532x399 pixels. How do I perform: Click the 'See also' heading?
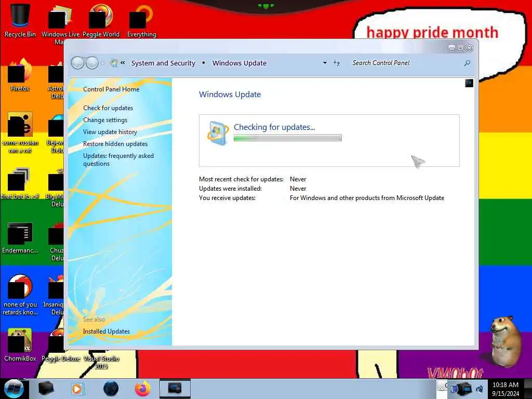pos(94,320)
